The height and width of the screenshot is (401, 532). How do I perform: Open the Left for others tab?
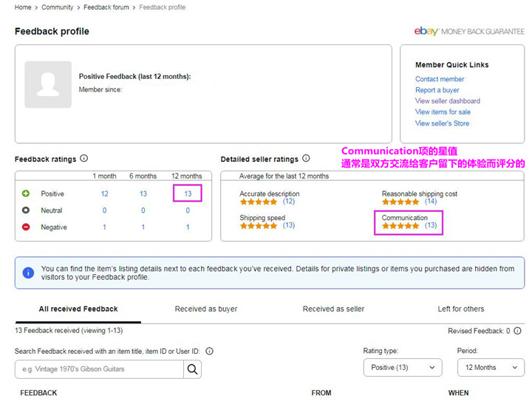[x=461, y=309]
